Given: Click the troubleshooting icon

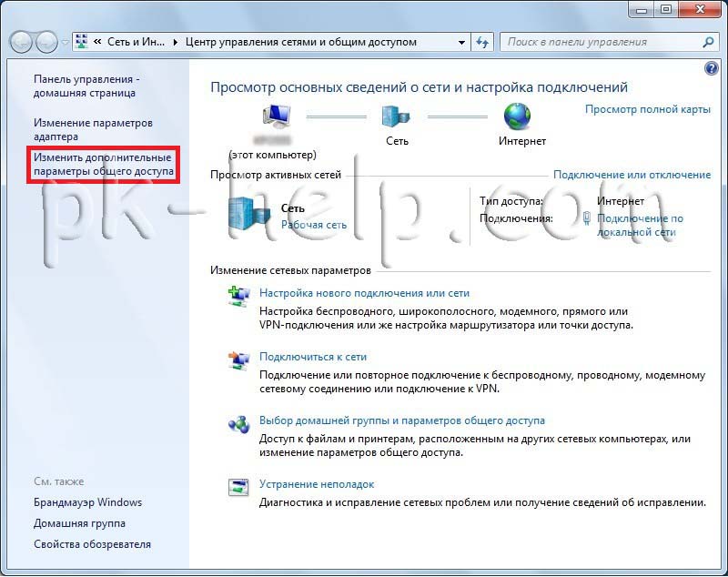Looking at the screenshot, I should click(x=238, y=487).
